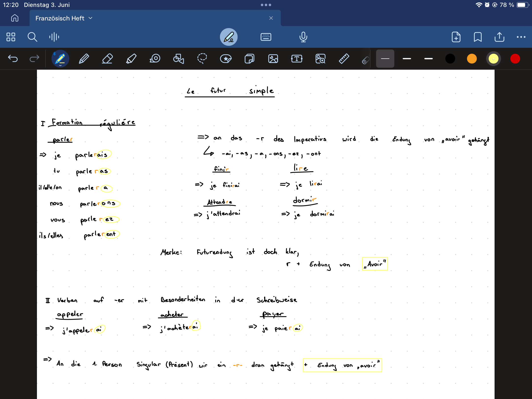Pick the red pen color
This screenshot has width=532, height=399.
click(x=515, y=59)
